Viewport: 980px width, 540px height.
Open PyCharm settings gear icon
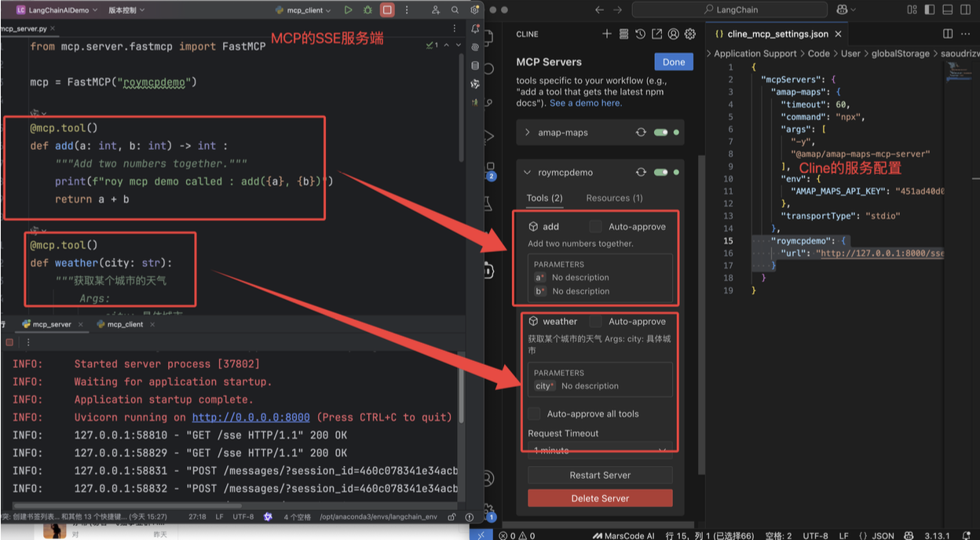474,10
